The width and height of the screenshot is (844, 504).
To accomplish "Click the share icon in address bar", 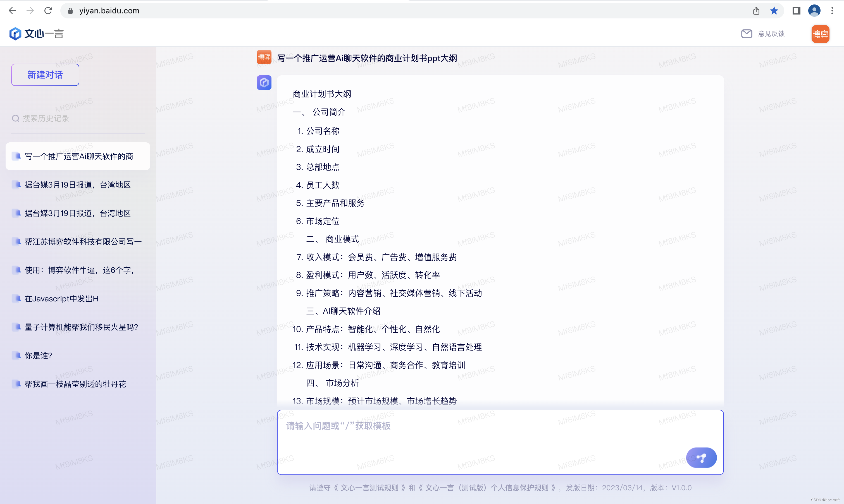I will [x=756, y=11].
